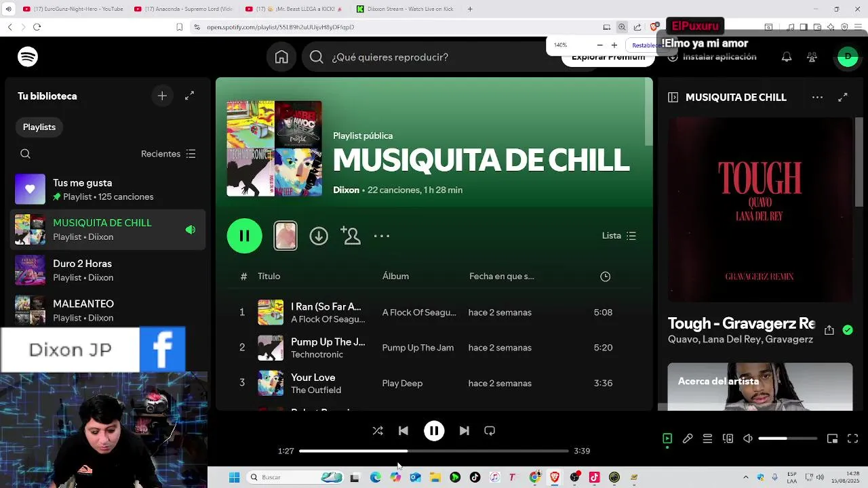The height and width of the screenshot is (488, 868).
Task: Open notifications bell icon
Action: click(787, 57)
